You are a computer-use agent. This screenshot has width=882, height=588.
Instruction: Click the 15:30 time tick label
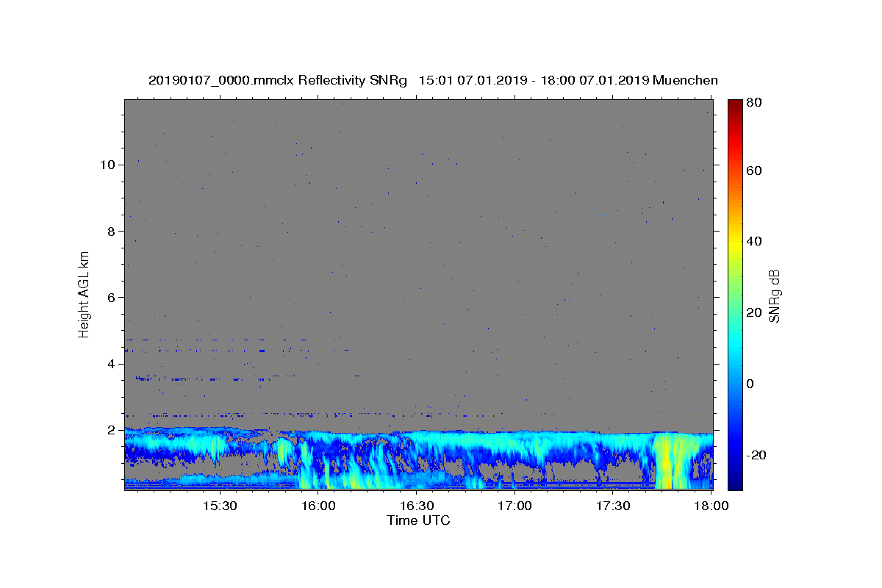(x=219, y=506)
